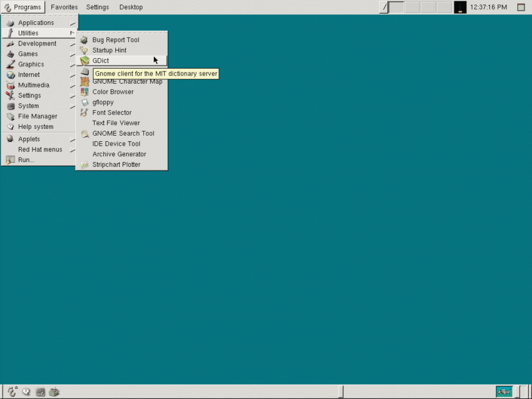Click the Startup Hint lightbulb icon

[x=84, y=50]
